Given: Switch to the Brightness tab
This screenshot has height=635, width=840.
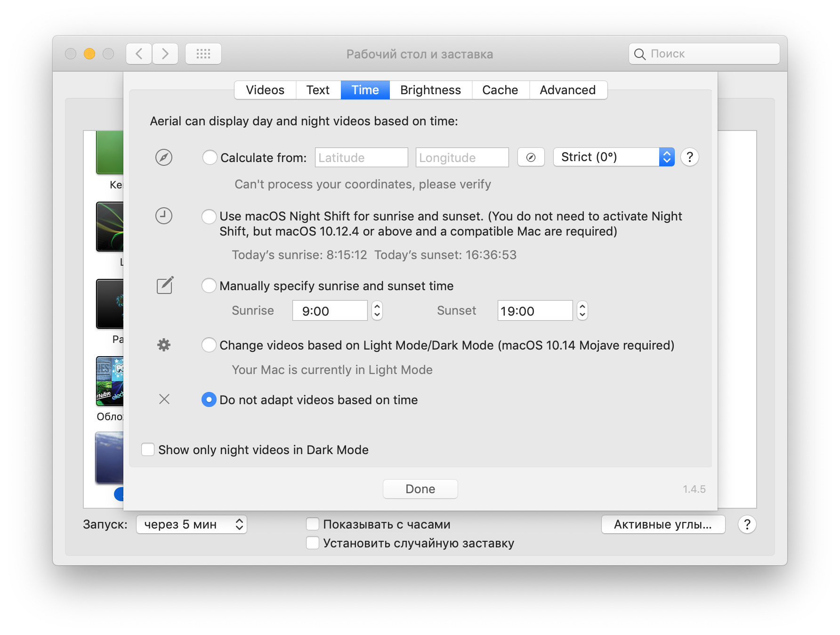Looking at the screenshot, I should 431,90.
